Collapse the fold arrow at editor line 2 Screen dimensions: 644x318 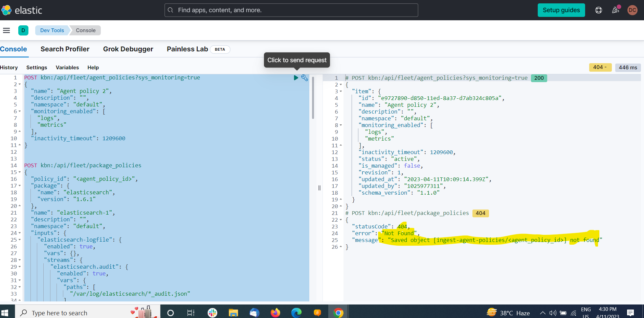(x=20, y=84)
